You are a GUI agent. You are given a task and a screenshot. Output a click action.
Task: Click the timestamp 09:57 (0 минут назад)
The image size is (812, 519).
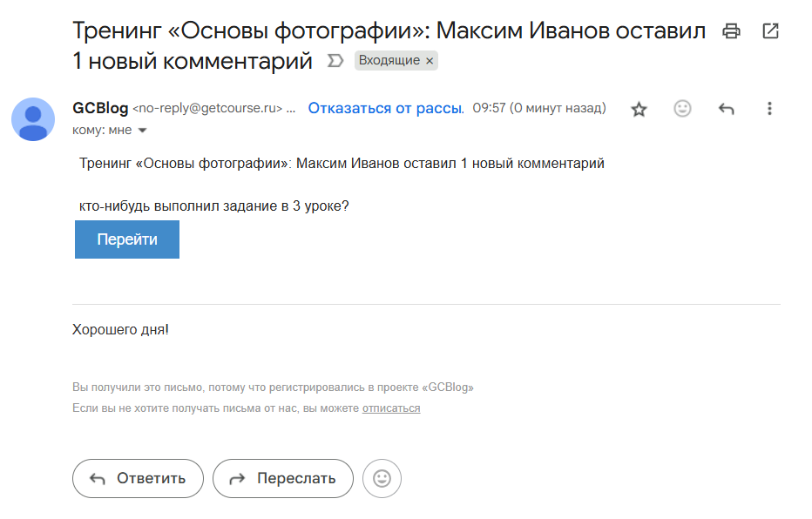pos(539,108)
